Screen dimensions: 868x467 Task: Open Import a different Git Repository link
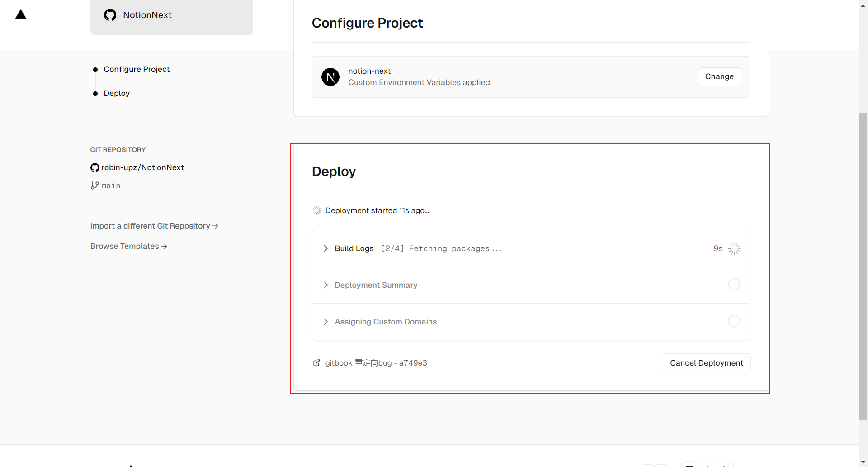pos(154,226)
